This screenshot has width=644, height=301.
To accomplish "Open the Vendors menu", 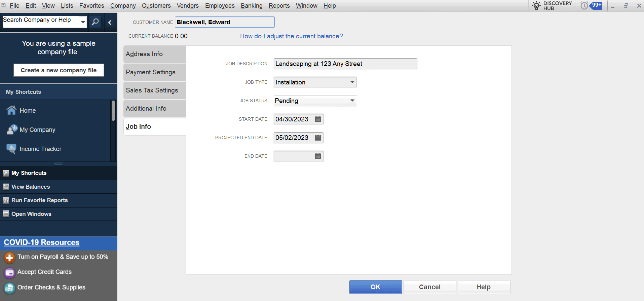I will (188, 6).
